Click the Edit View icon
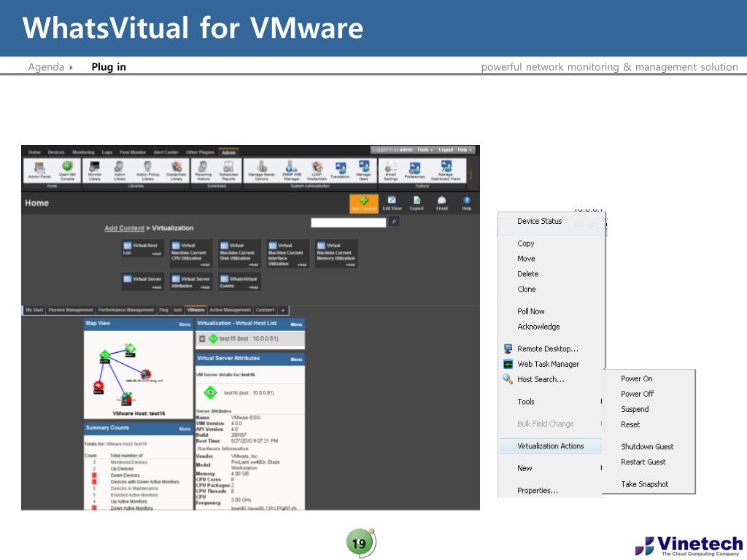Screen dimensions: 747x560 [x=392, y=203]
